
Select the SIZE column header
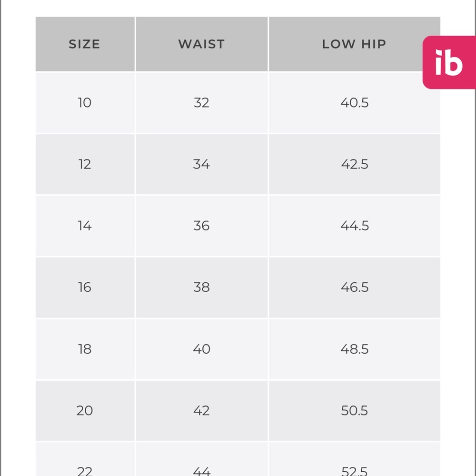tap(85, 44)
